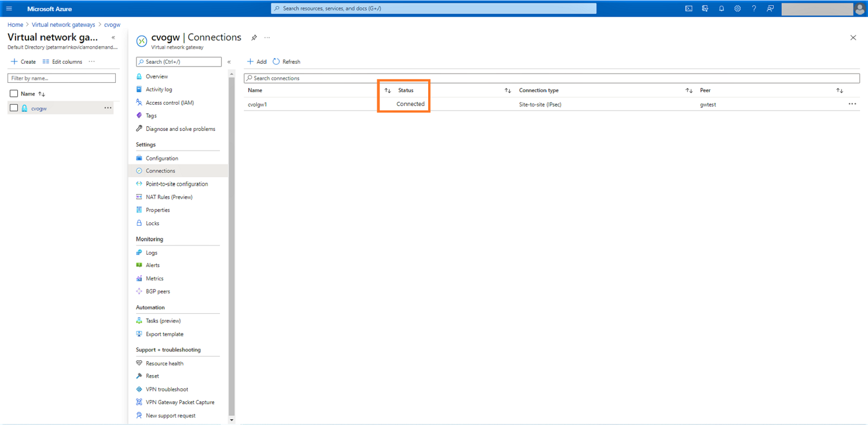Screen dimensions: 868x425
Task: Click Create in gateways list
Action: point(23,61)
